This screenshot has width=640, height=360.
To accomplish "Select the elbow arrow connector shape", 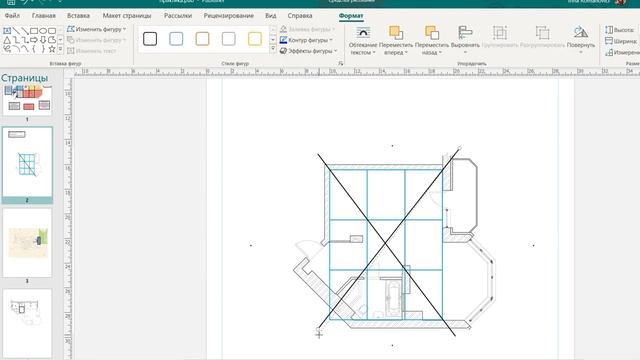I will (x=25, y=40).
